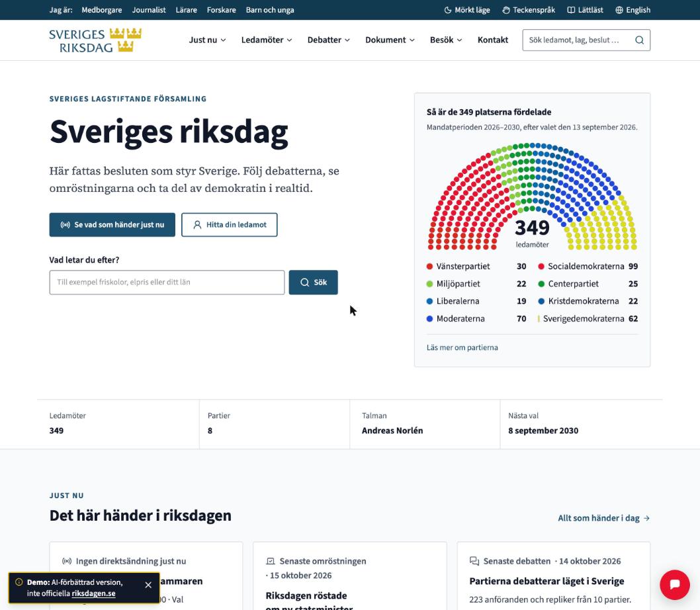This screenshot has width=700, height=610.
Task: Select Lärare audience link
Action: point(186,10)
